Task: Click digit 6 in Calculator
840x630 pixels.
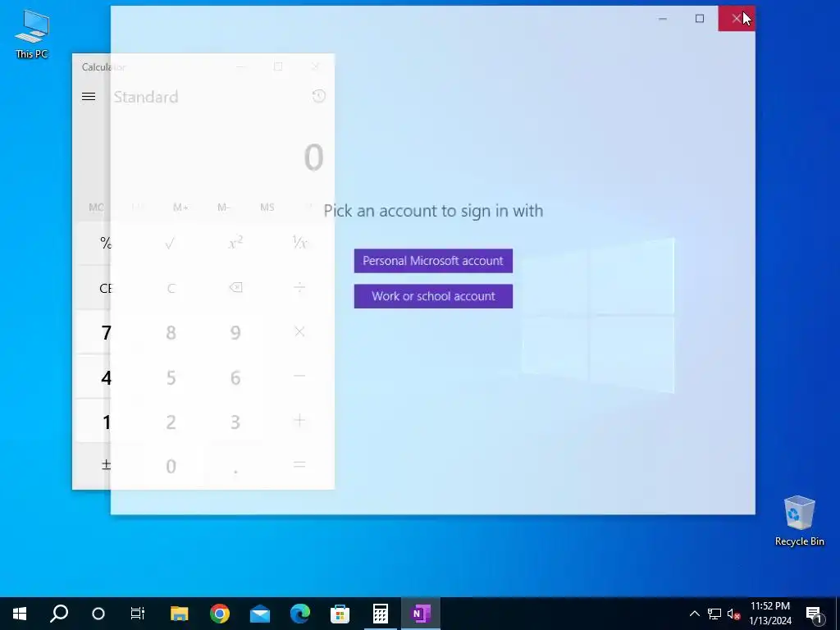Action: (x=235, y=377)
